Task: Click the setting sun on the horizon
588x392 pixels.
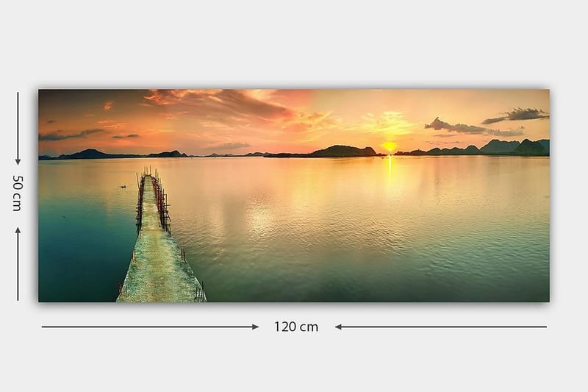Action: pyautogui.click(x=389, y=146)
